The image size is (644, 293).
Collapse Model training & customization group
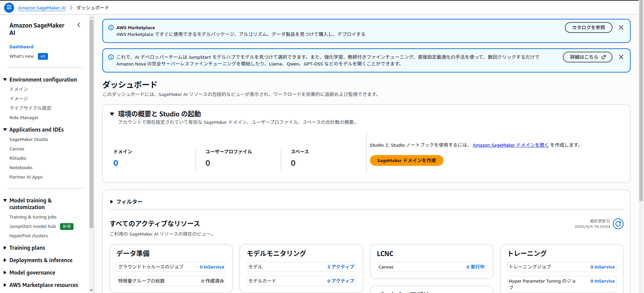coord(5,200)
